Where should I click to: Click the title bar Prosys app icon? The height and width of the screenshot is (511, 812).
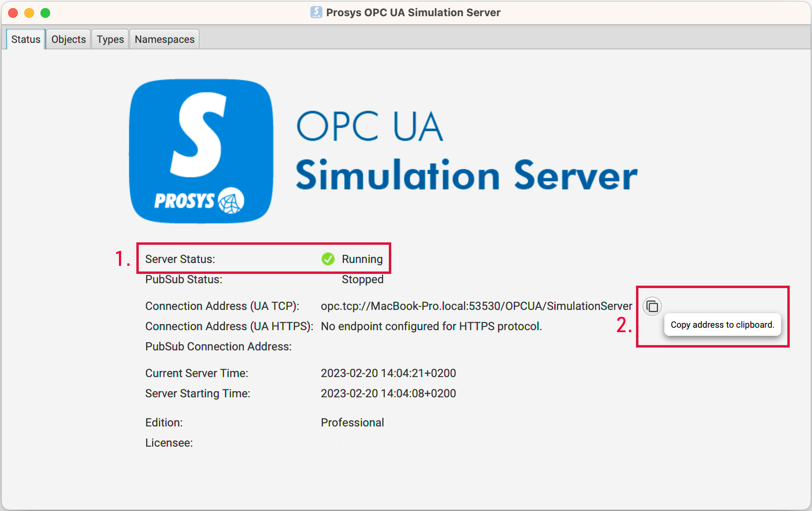[x=316, y=13]
